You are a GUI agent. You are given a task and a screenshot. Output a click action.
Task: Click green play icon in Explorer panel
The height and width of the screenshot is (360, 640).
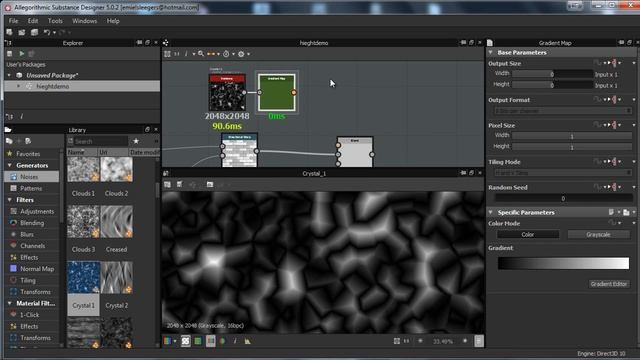pyautogui.click(x=22, y=53)
